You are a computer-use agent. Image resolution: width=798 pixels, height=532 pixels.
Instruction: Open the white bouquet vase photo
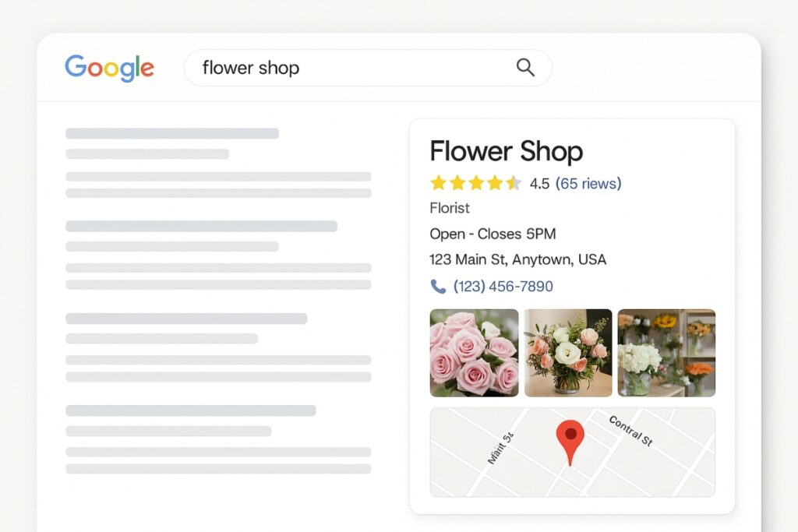pyautogui.click(x=570, y=352)
